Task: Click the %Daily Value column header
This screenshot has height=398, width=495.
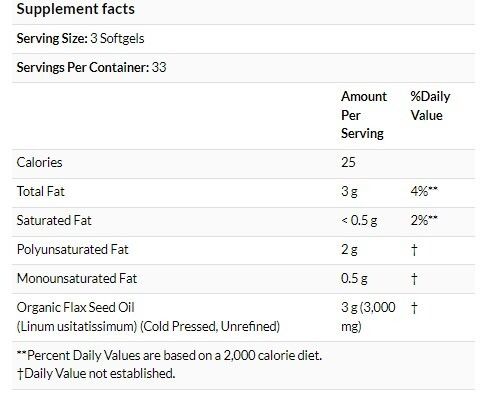Action: [430, 106]
